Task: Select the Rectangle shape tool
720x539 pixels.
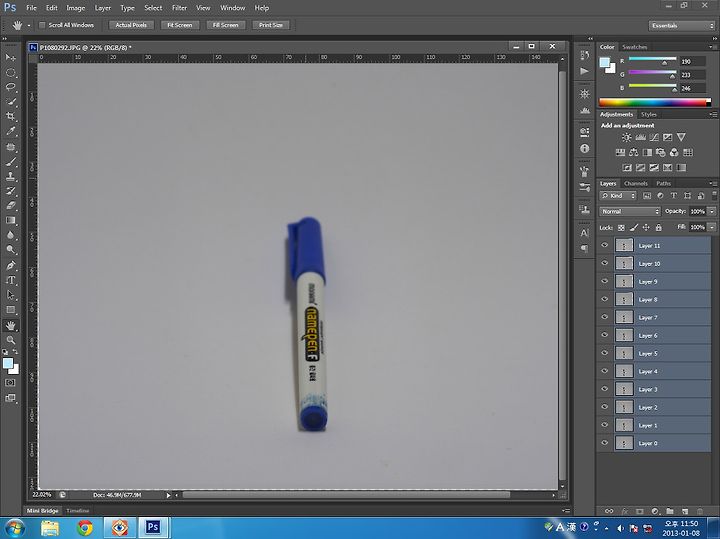Action: pyautogui.click(x=10, y=310)
